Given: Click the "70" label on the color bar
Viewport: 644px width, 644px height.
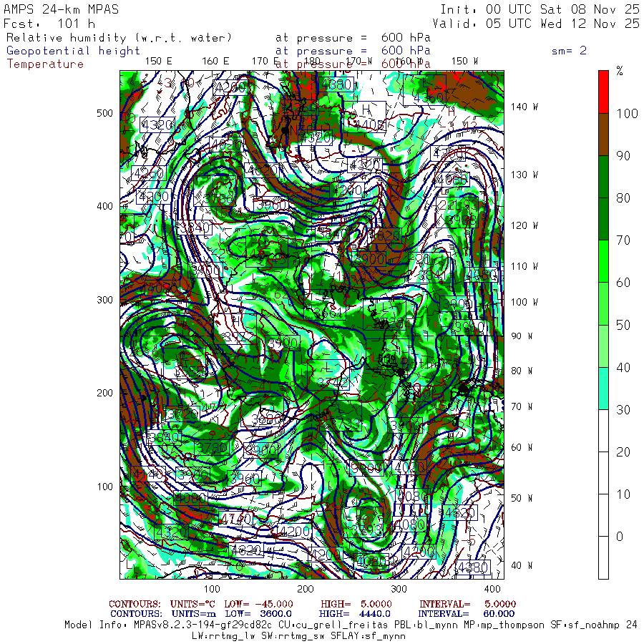Looking at the screenshot, I should [x=623, y=240].
